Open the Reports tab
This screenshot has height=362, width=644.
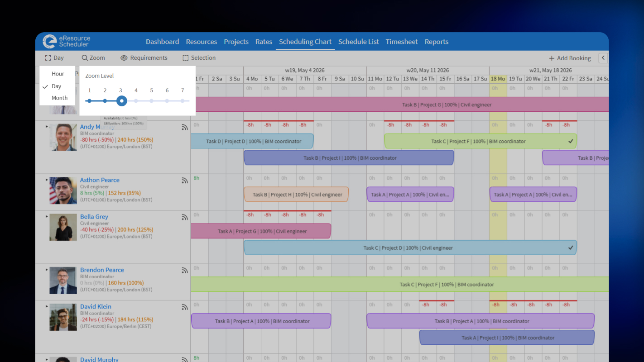[436, 42]
